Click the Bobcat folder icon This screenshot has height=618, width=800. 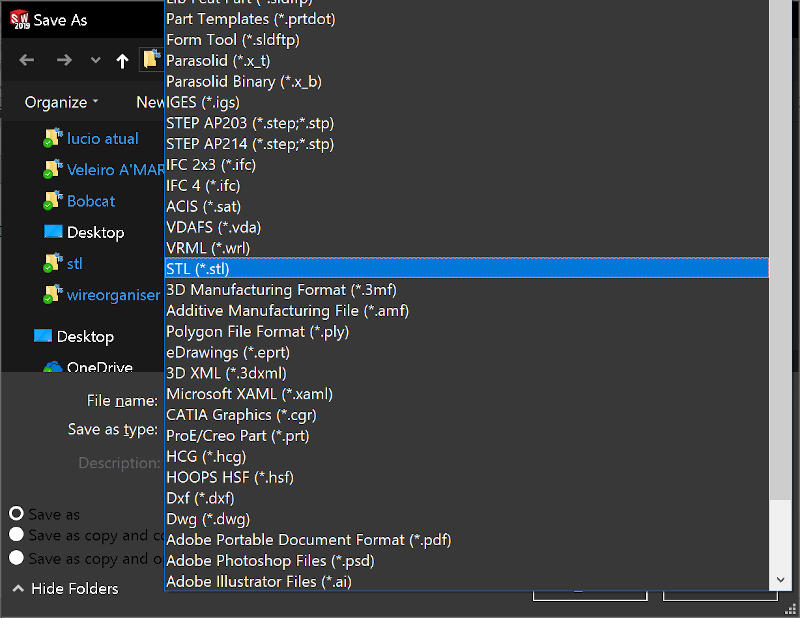tap(53, 201)
